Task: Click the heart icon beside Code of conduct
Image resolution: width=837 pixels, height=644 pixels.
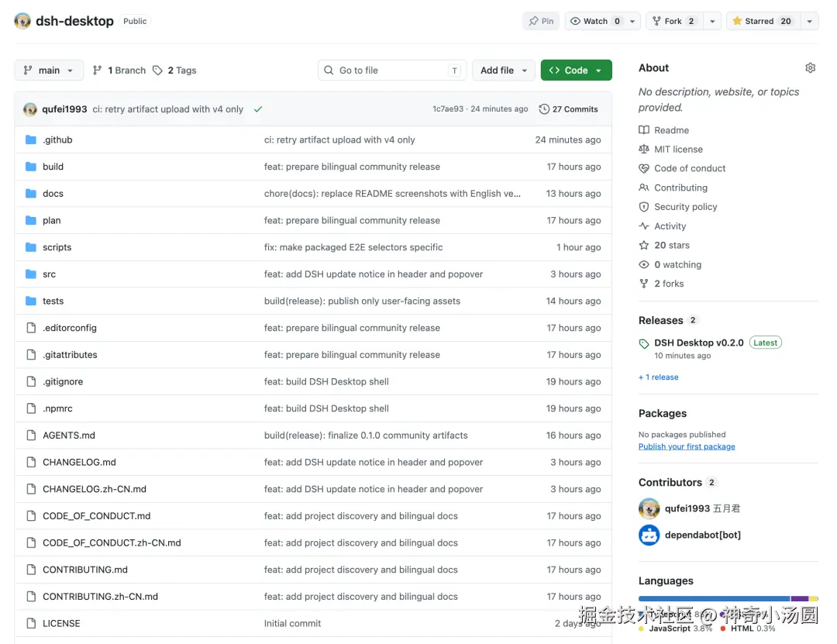Action: (x=644, y=169)
